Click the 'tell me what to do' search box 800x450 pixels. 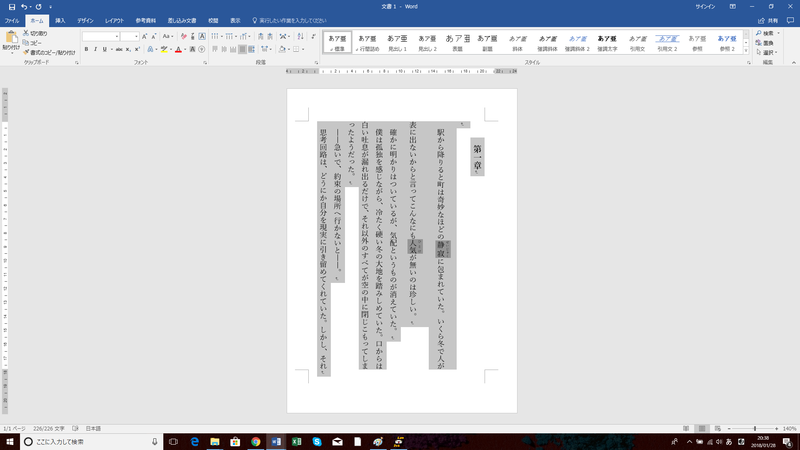pos(289,20)
